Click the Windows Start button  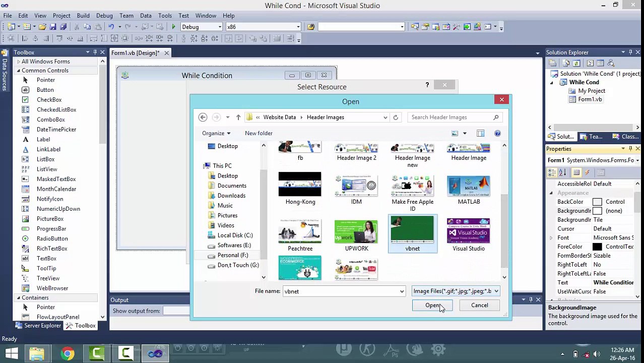(x=12, y=353)
